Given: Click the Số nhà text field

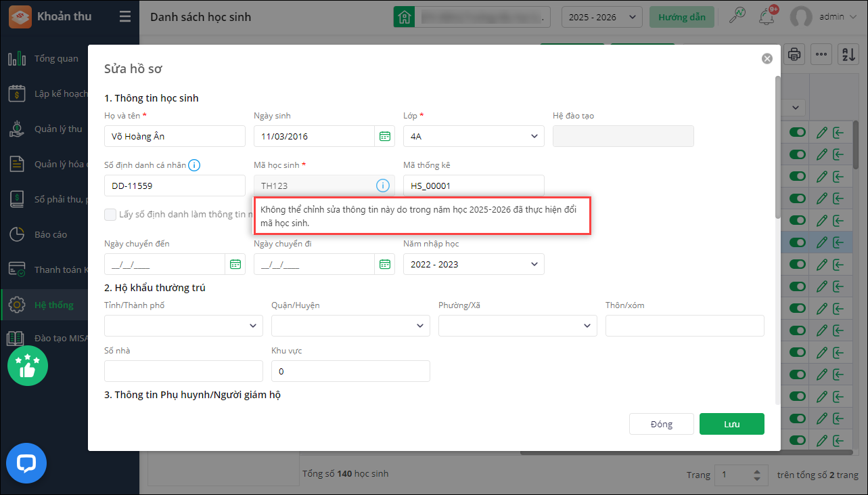Looking at the screenshot, I should (183, 371).
